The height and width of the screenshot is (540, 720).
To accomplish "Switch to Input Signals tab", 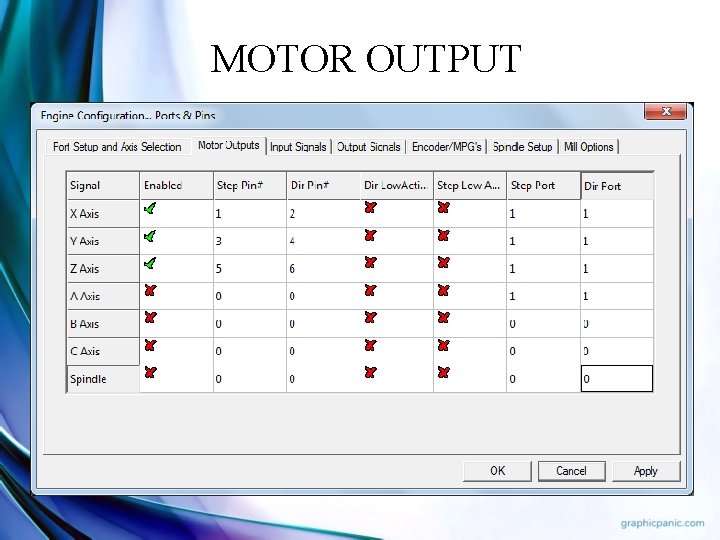I will (298, 147).
